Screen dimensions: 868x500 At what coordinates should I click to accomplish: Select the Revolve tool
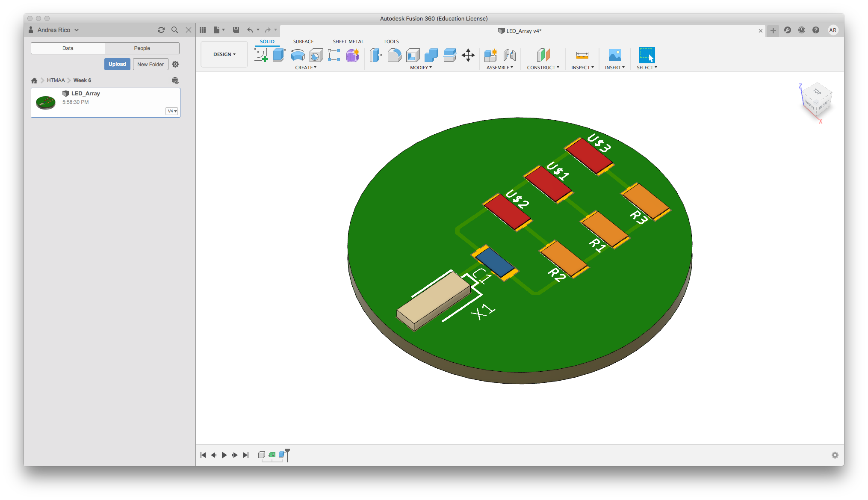tap(298, 55)
